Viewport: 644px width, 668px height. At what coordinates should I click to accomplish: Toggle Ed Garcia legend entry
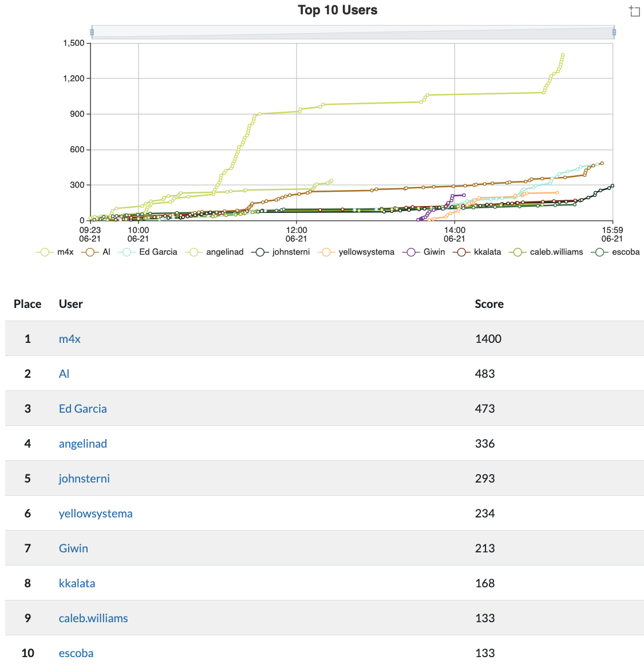point(148,252)
